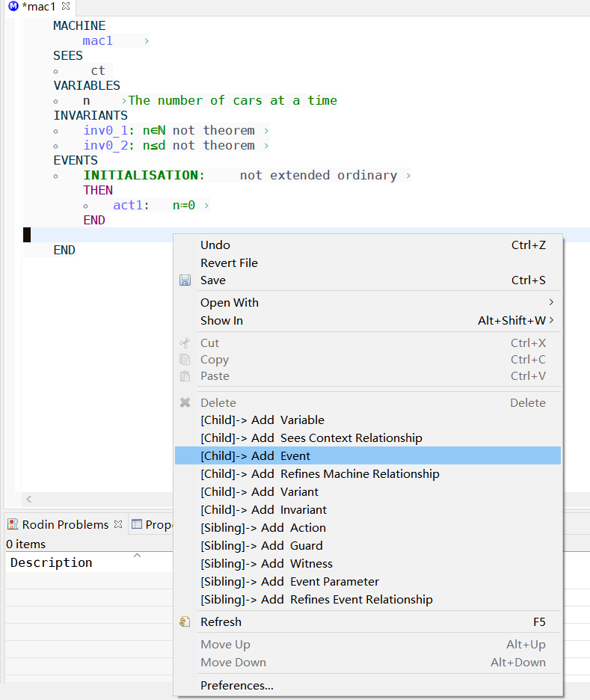The width and height of the screenshot is (590, 700).
Task: Click the copy icon beside Copy
Action: coord(185,360)
